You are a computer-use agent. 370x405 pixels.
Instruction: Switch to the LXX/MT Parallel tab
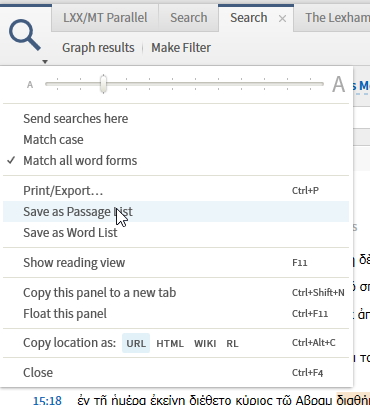[x=105, y=18]
